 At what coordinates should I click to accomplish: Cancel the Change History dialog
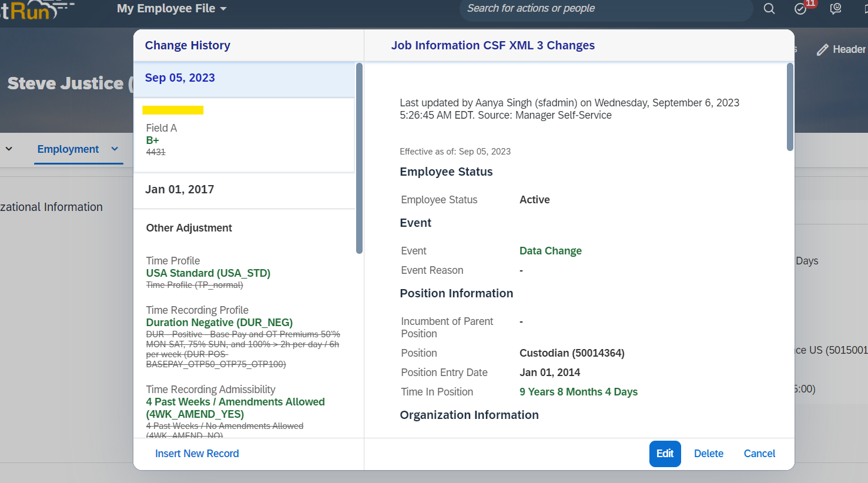click(x=759, y=454)
